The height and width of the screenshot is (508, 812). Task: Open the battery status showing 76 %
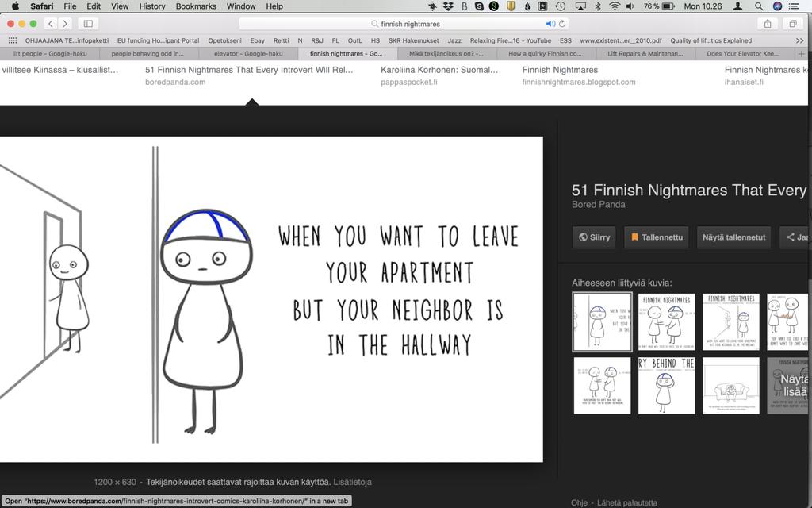659,6
